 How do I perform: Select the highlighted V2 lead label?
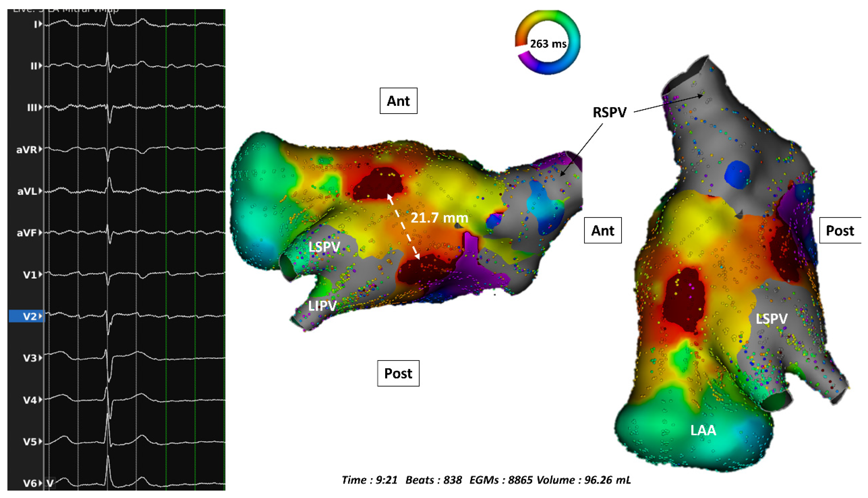point(29,316)
